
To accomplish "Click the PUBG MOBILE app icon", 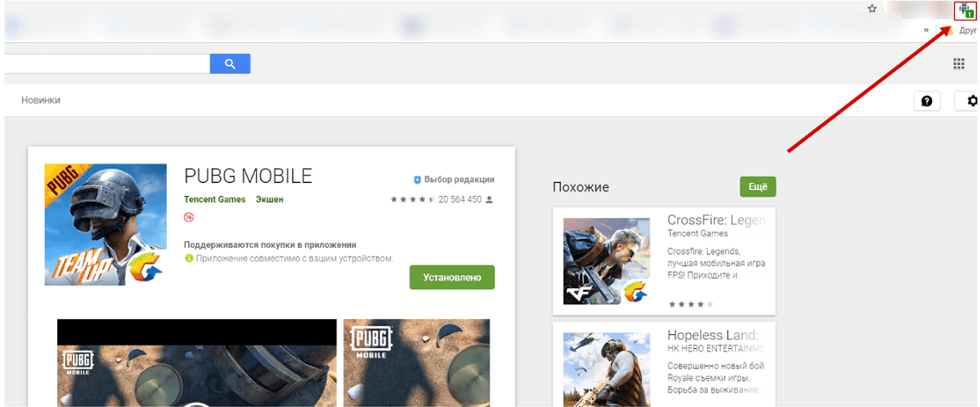I will pos(105,224).
